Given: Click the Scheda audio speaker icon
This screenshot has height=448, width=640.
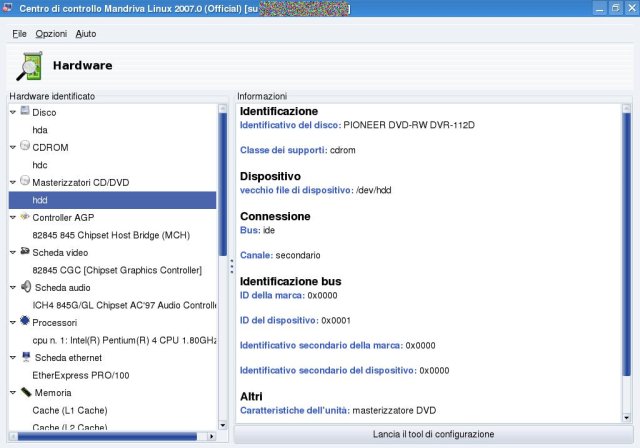Looking at the screenshot, I should tap(25, 286).
